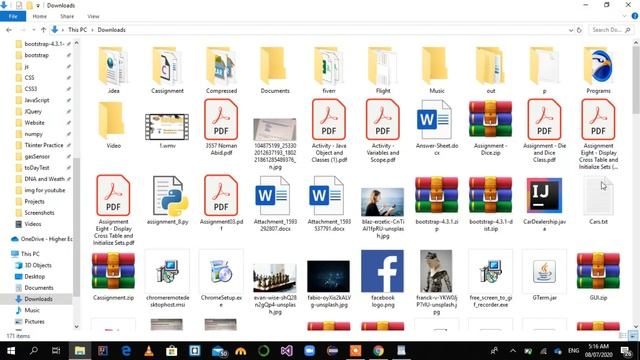Open Google Chrome from taskbar
This screenshot has width=640, height=360.
(378, 351)
